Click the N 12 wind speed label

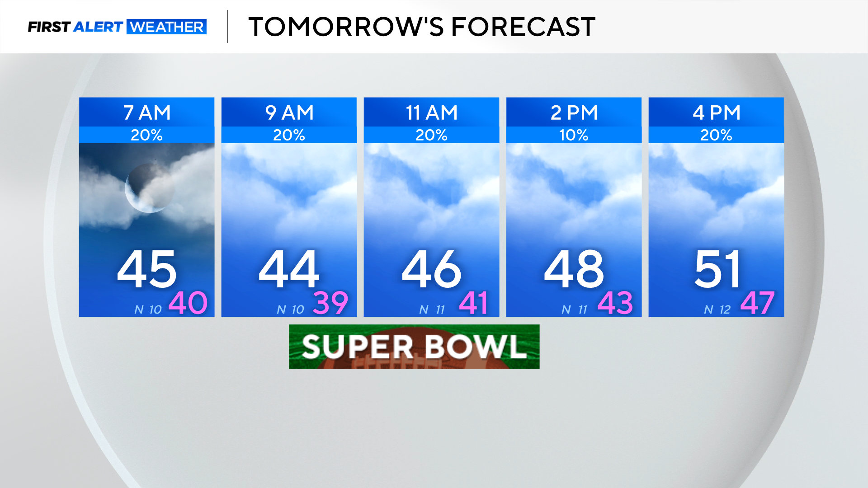717,310
